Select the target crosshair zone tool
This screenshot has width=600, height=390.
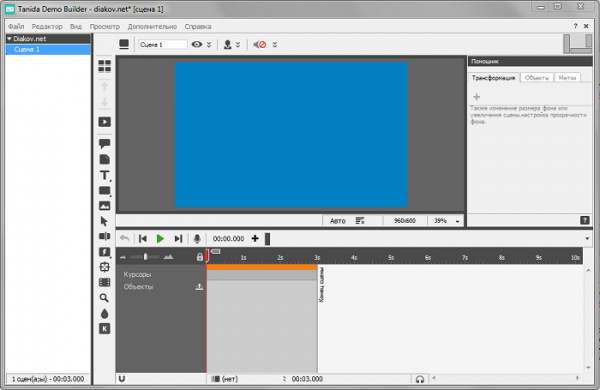pos(104,267)
